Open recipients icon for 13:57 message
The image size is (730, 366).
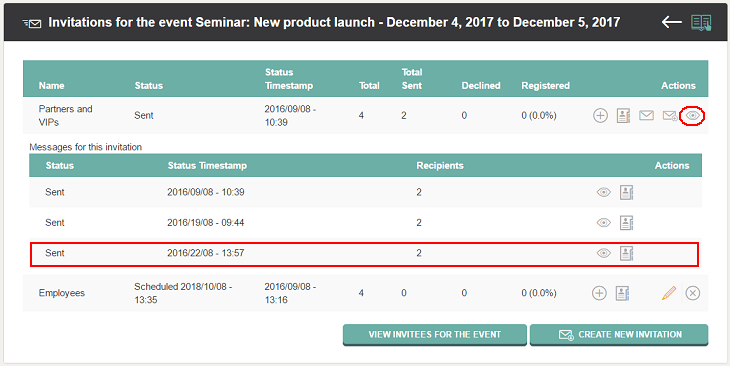click(627, 253)
